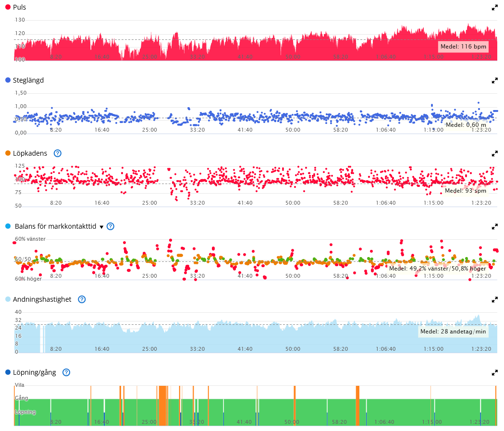Click the 'Medel: 116 bpm' label
Screen dimensions: 504x431
463,47
